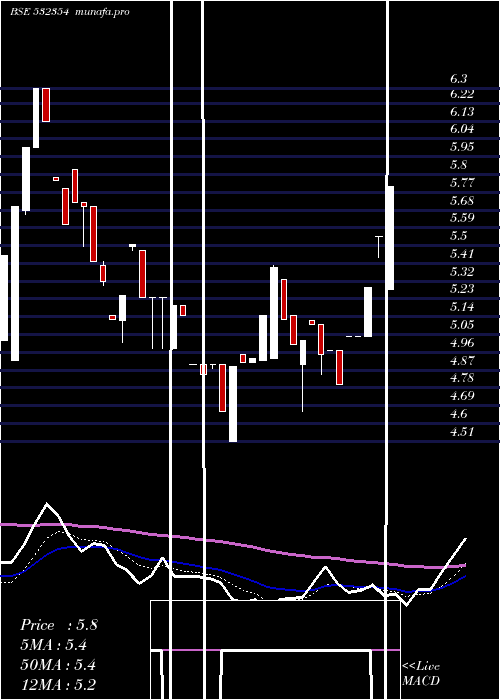Select the 50MA : 5.4 value
The image size is (500, 700).
click(x=58, y=665)
